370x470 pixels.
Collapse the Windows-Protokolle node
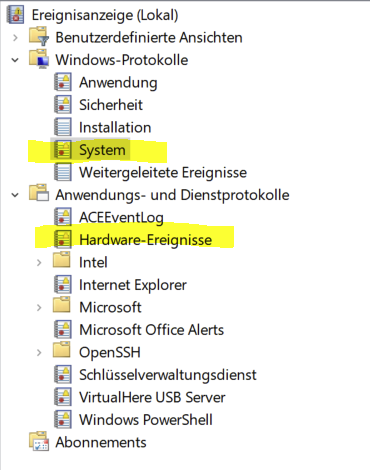pyautogui.click(x=15, y=60)
